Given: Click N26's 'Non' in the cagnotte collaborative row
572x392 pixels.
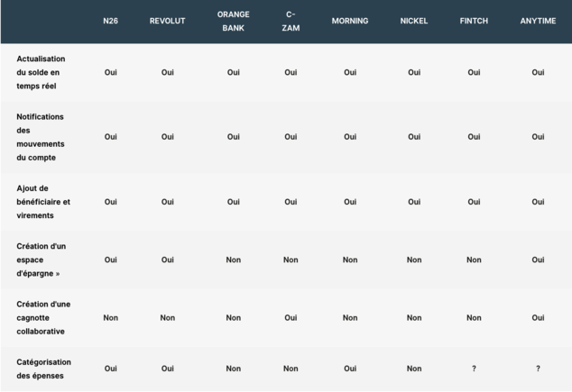Looking at the screenshot, I should (x=111, y=317).
